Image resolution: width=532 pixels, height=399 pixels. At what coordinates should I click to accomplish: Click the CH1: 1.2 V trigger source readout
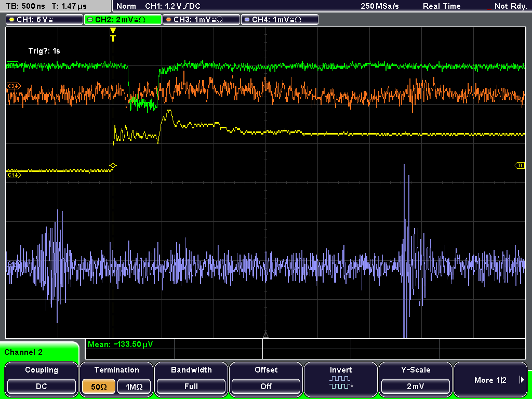(x=172, y=6)
